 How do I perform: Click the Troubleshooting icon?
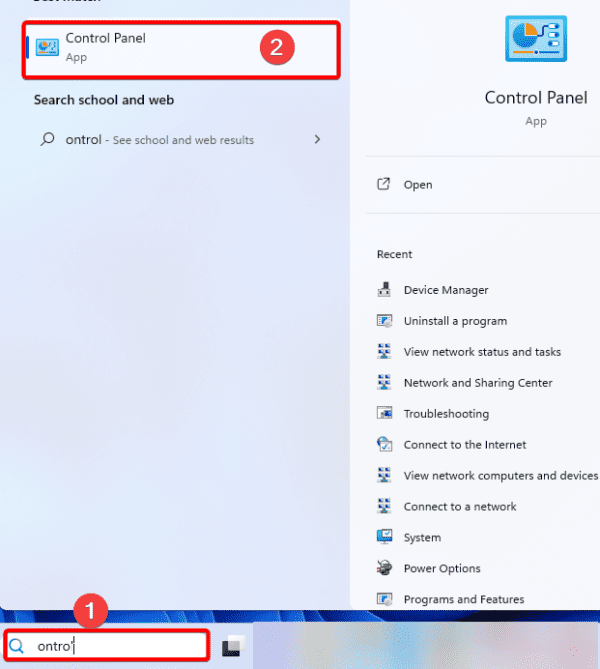tap(384, 413)
